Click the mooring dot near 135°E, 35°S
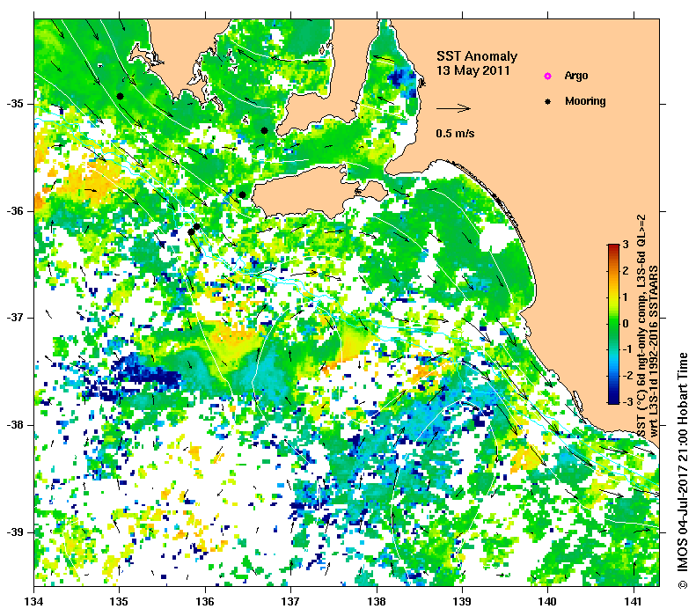Screen dimensions: 696x616 [120, 96]
